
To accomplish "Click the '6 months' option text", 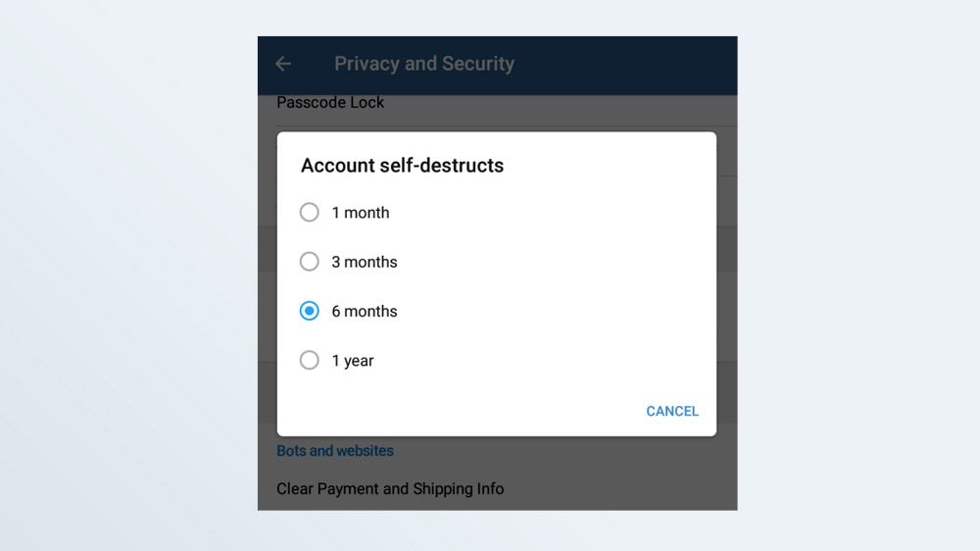I will point(365,311).
